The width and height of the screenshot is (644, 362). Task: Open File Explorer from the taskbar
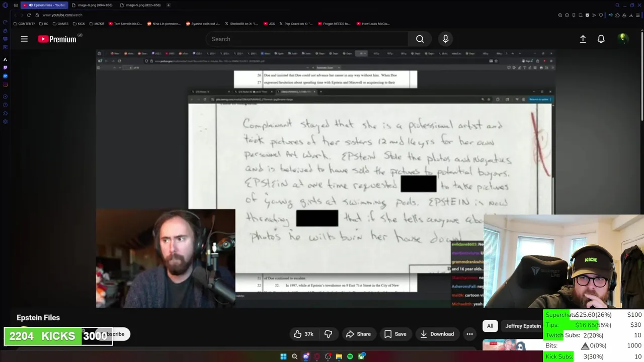[x=339, y=356]
